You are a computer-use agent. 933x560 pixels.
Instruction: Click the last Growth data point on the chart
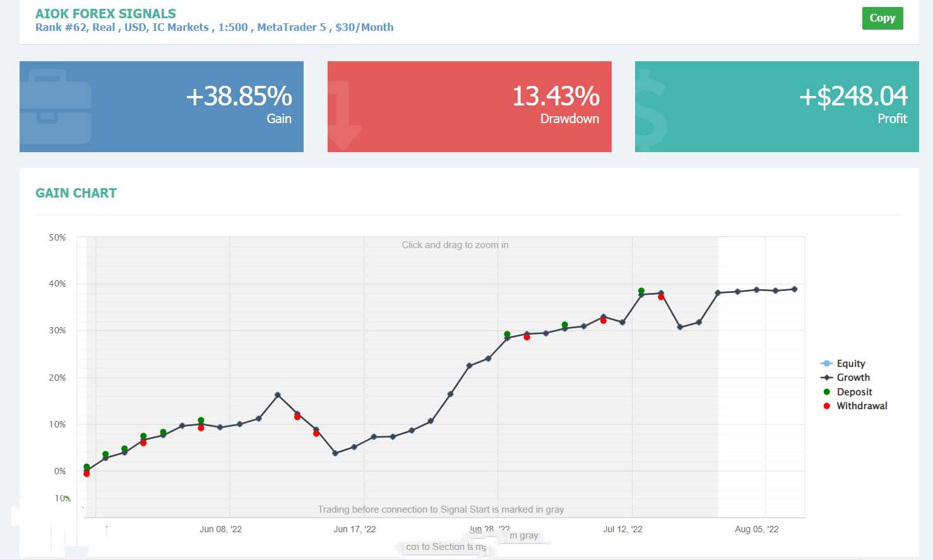794,289
